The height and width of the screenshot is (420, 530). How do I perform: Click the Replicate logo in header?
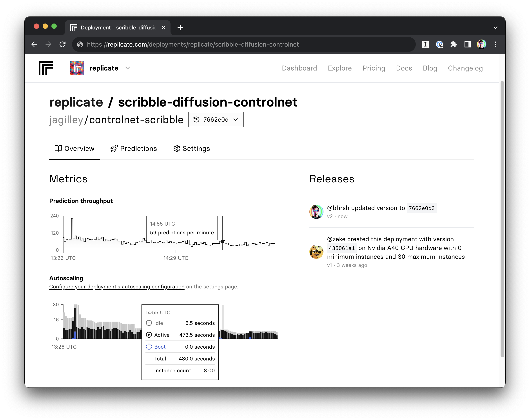(x=46, y=68)
